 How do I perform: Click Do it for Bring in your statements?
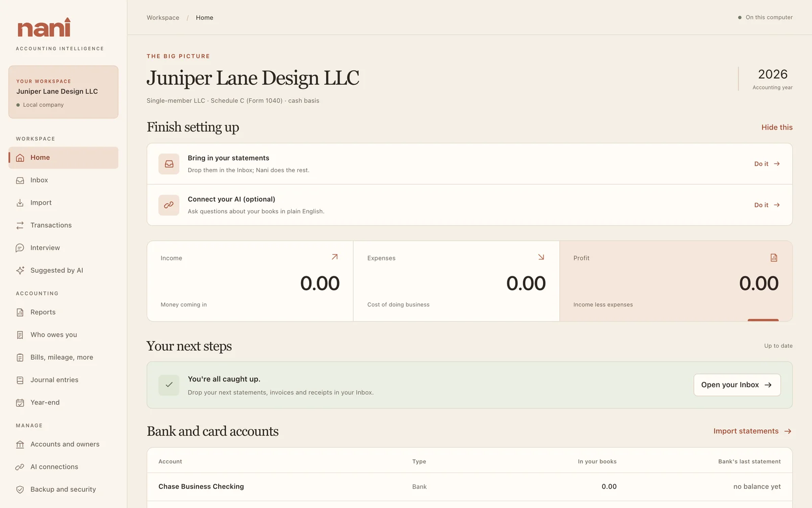pos(767,164)
